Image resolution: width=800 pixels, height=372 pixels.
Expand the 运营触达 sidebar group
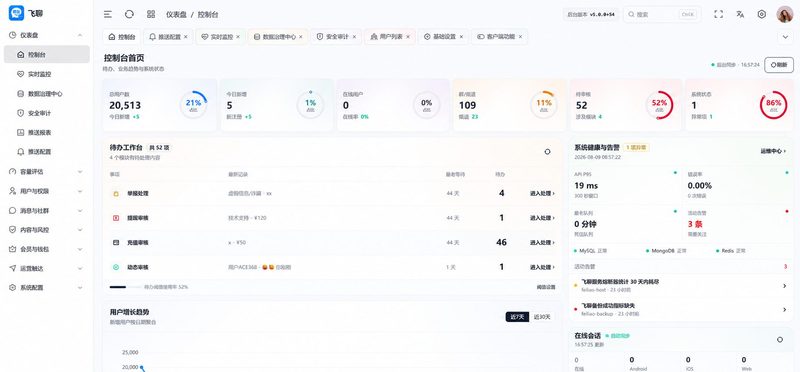tap(46, 268)
